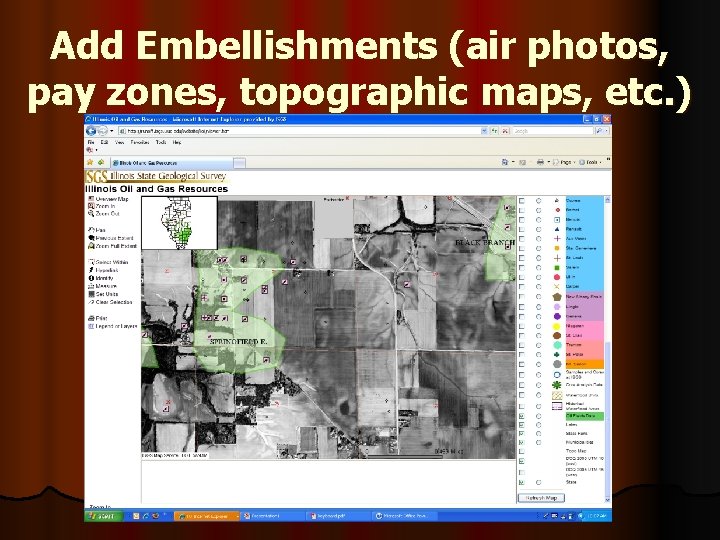Switch to keyboard.pdf taskbar item
Viewport: 720px width, 540px height.
pos(338,516)
